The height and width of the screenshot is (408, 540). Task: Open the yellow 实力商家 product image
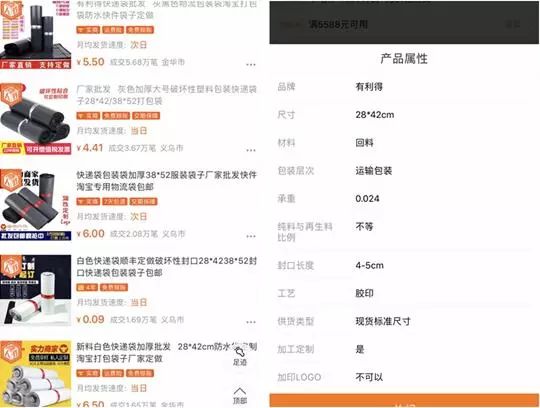pyautogui.click(x=35, y=374)
